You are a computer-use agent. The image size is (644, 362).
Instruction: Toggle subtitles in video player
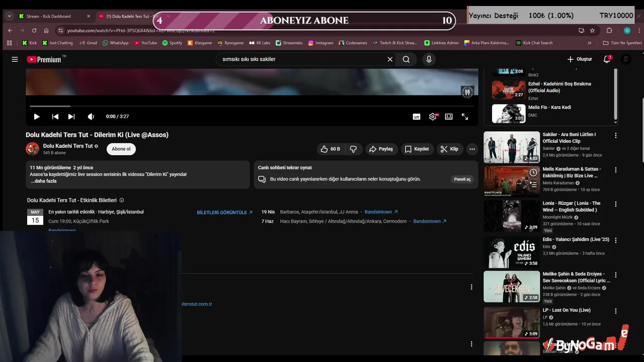point(417,117)
